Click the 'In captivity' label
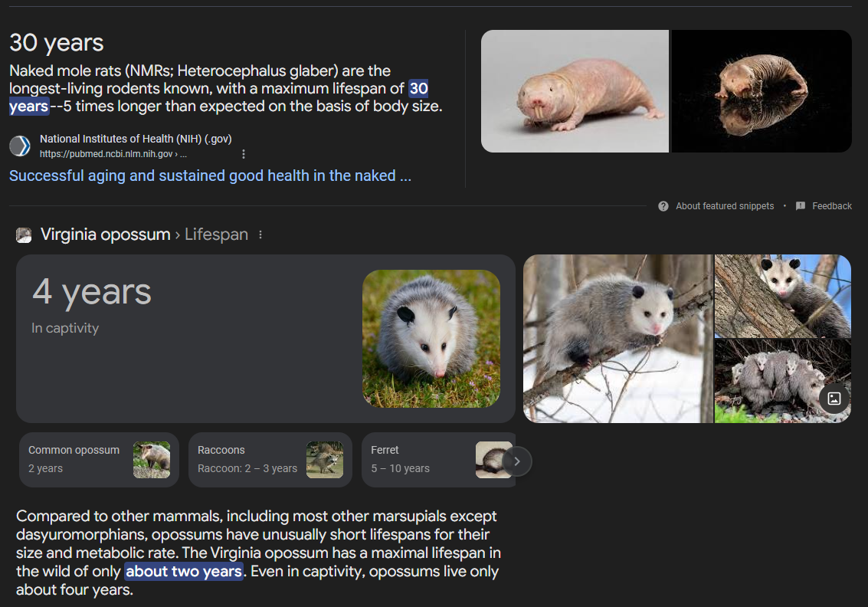This screenshot has height=607, width=868. point(65,328)
